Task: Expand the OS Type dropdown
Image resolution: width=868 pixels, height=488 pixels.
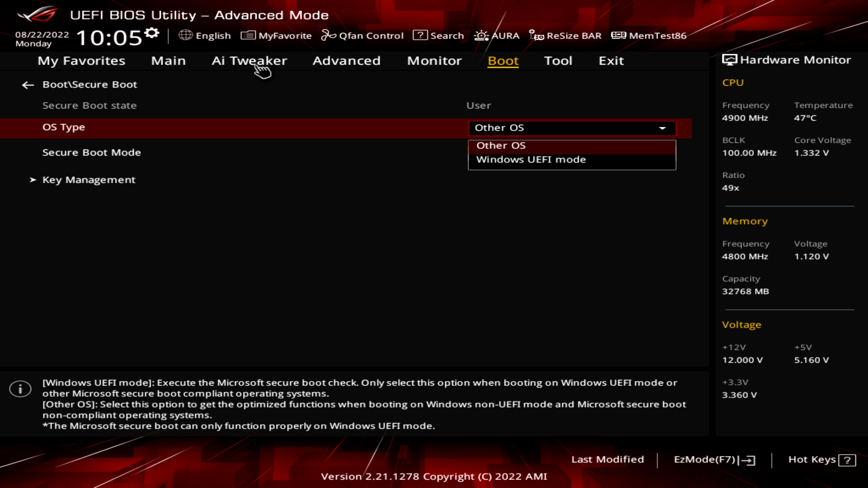Action: [663, 127]
